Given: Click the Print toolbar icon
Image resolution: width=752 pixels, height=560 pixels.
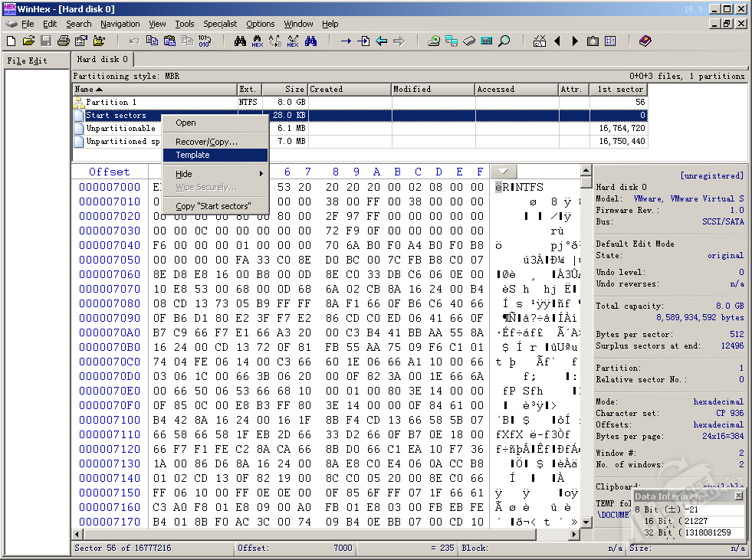Looking at the screenshot, I should [64, 41].
